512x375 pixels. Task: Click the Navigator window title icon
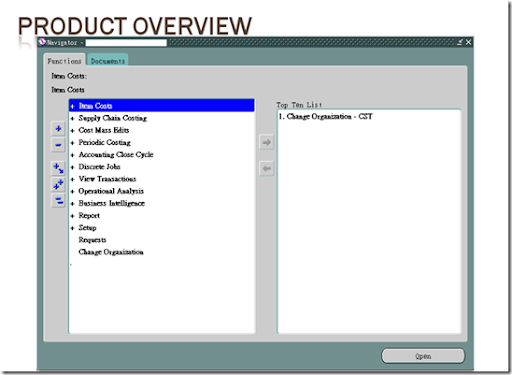(42, 42)
